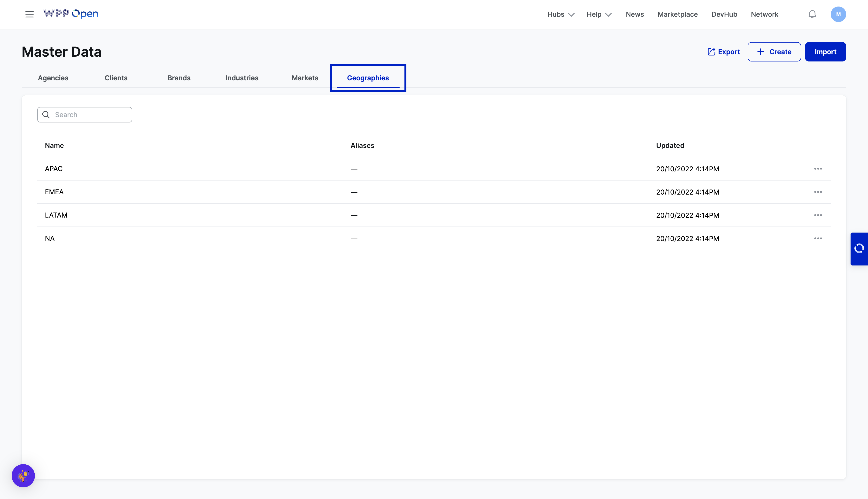Click the WPP Open logo
Screen dimensions: 868x499
coord(71,14)
